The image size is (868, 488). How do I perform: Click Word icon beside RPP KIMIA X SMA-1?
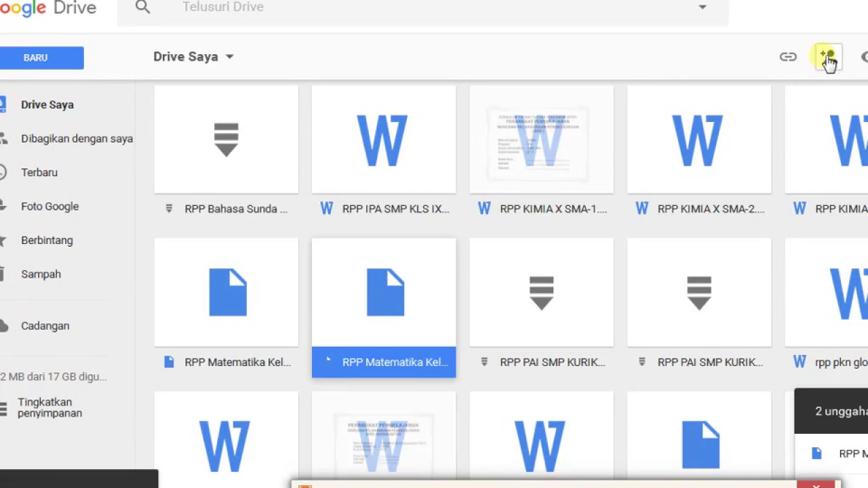[484, 209]
